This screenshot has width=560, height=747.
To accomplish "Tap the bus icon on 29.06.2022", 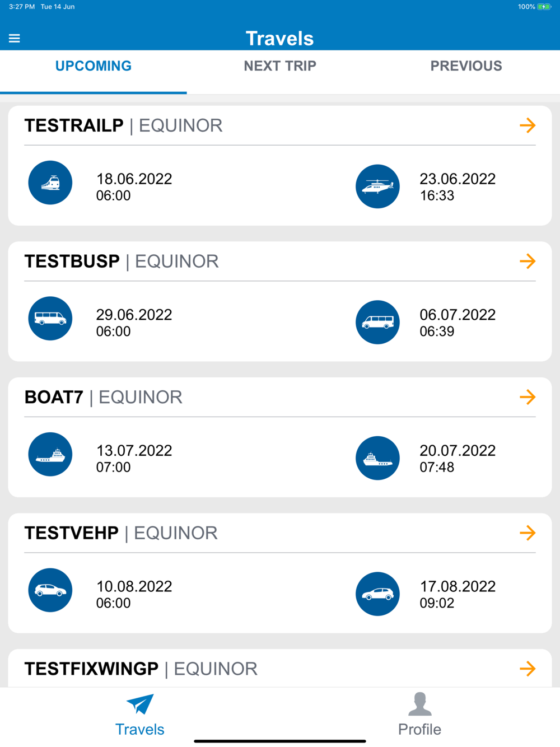I will (50, 319).
